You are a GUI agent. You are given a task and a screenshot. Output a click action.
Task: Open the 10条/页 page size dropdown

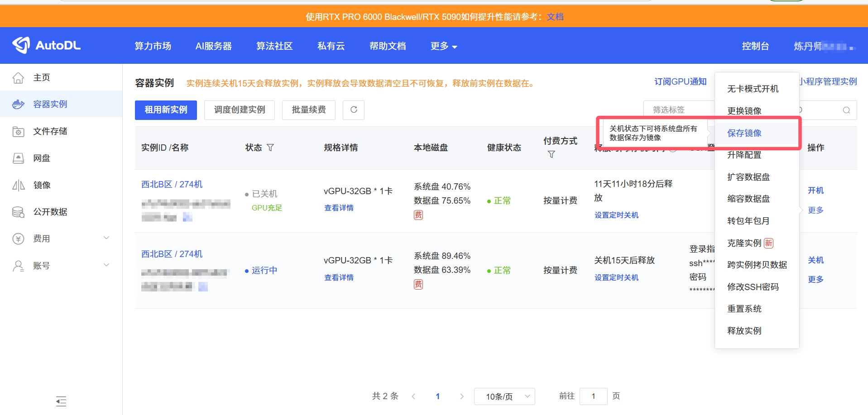(x=504, y=396)
